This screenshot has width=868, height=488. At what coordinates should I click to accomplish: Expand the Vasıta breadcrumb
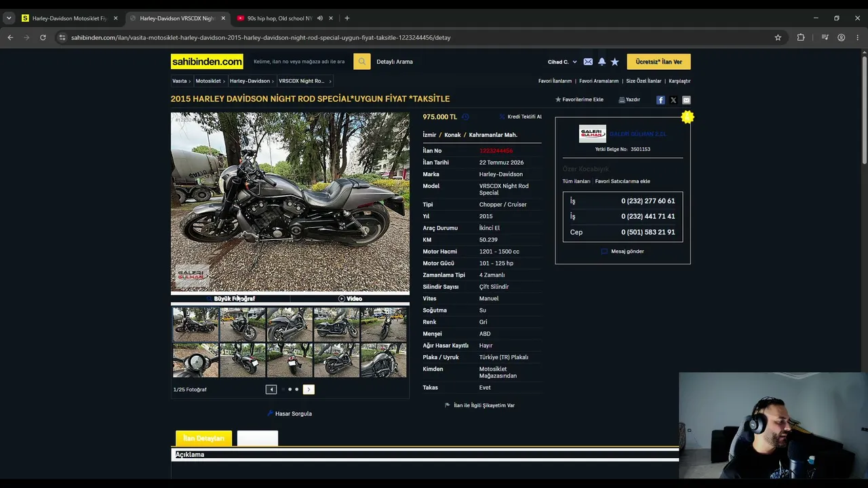pyautogui.click(x=180, y=81)
